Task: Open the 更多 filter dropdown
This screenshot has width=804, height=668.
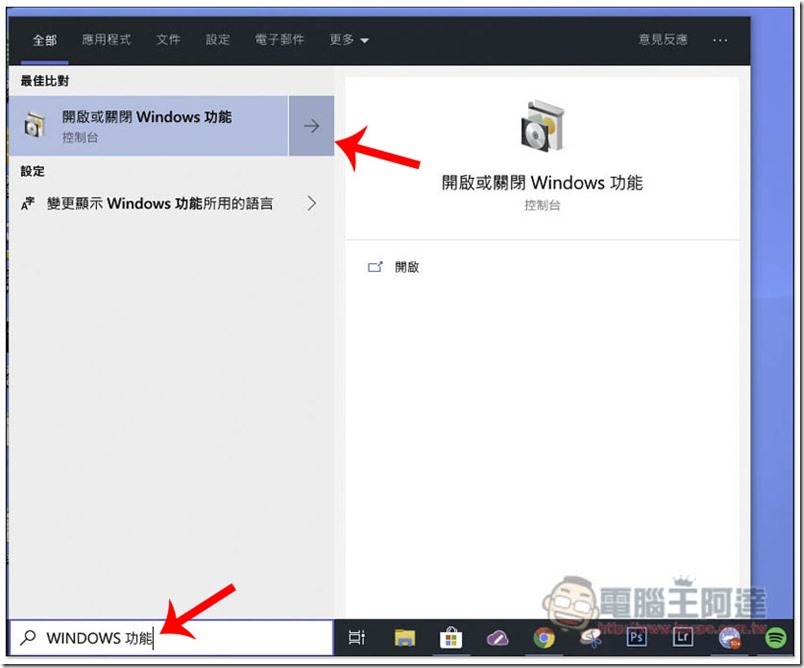Action: point(349,39)
